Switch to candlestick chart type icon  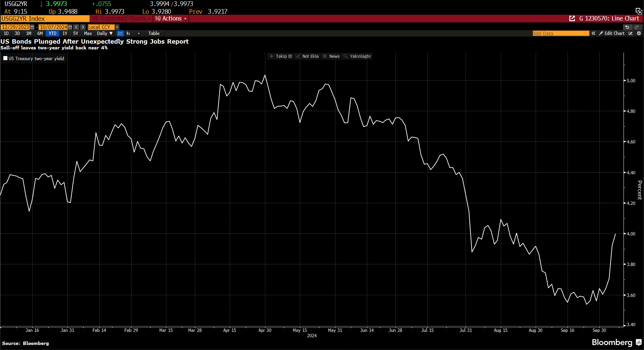128,33
